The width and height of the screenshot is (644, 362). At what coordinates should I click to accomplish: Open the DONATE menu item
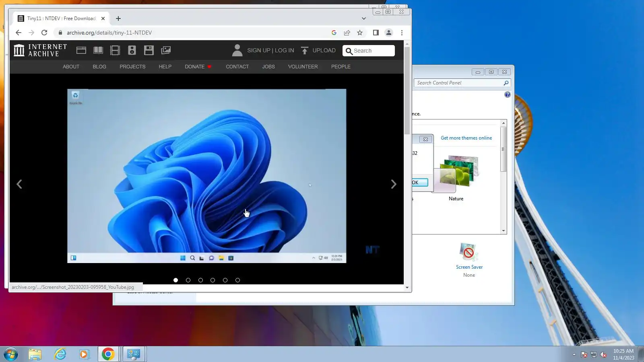coord(195,67)
